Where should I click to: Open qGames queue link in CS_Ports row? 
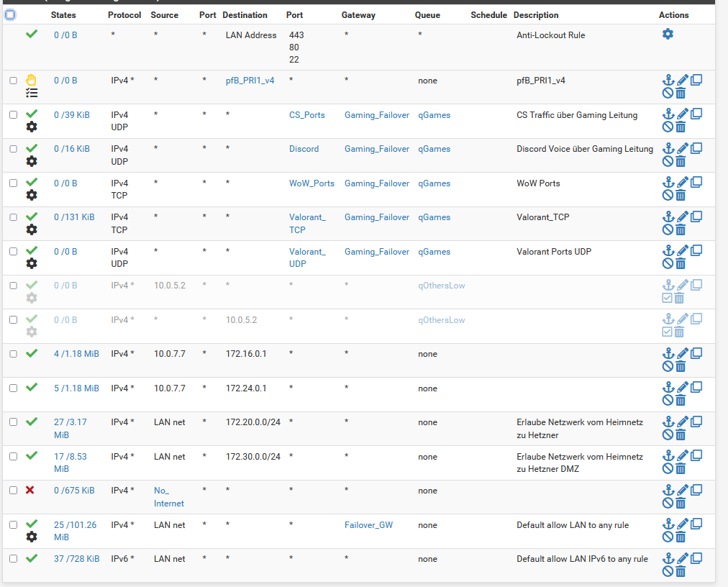[x=434, y=114]
